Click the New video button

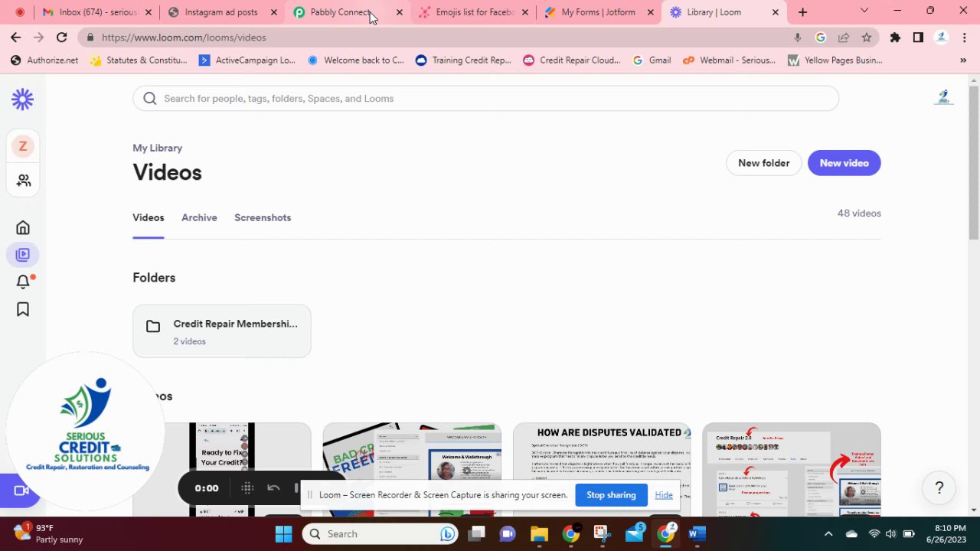(x=844, y=163)
